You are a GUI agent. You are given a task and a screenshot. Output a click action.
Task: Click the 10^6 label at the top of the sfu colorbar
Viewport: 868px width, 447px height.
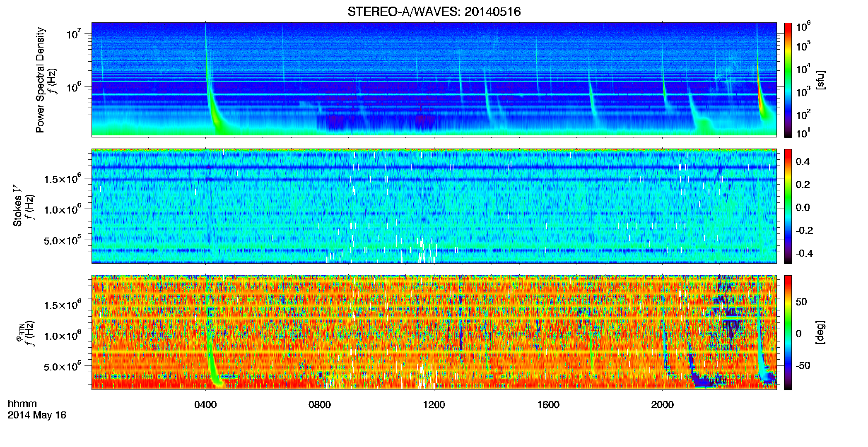[803, 27]
